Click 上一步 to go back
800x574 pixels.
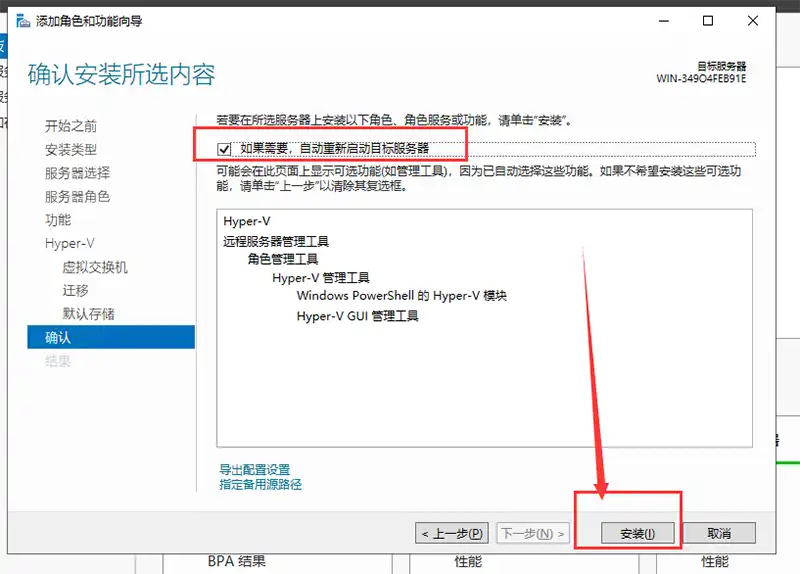tap(452, 534)
